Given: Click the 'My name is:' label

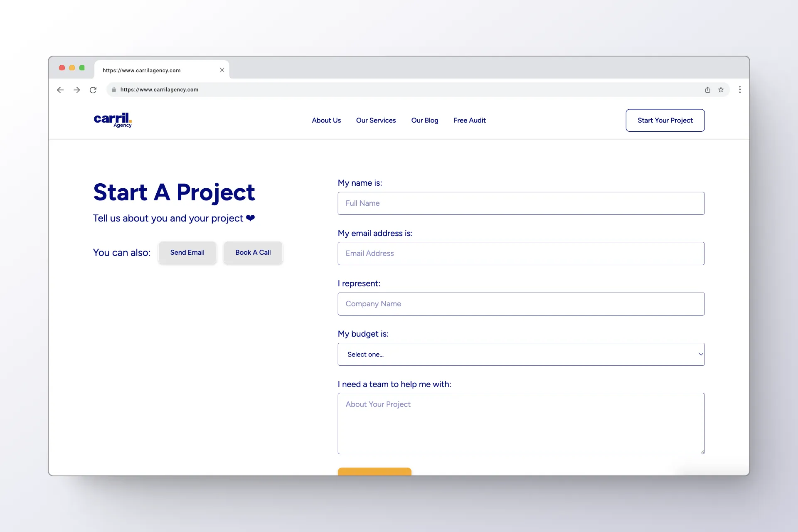Looking at the screenshot, I should tap(360, 183).
